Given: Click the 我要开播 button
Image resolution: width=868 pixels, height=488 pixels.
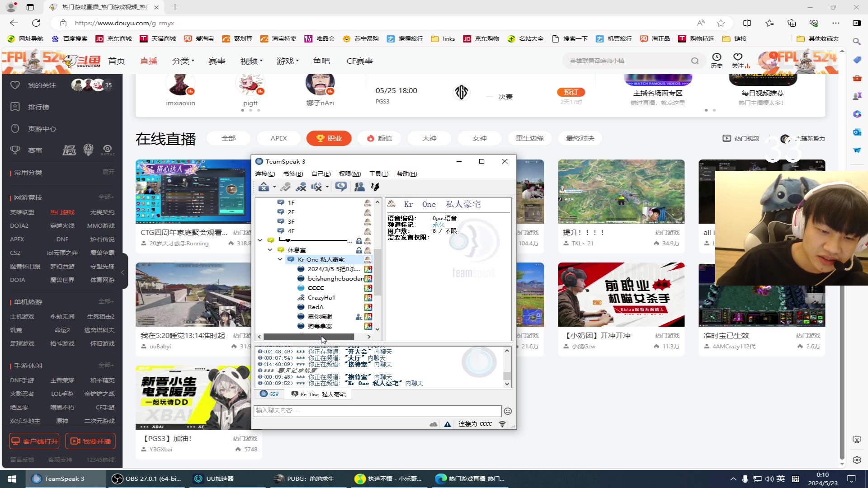Looking at the screenshot, I should 90,441.
